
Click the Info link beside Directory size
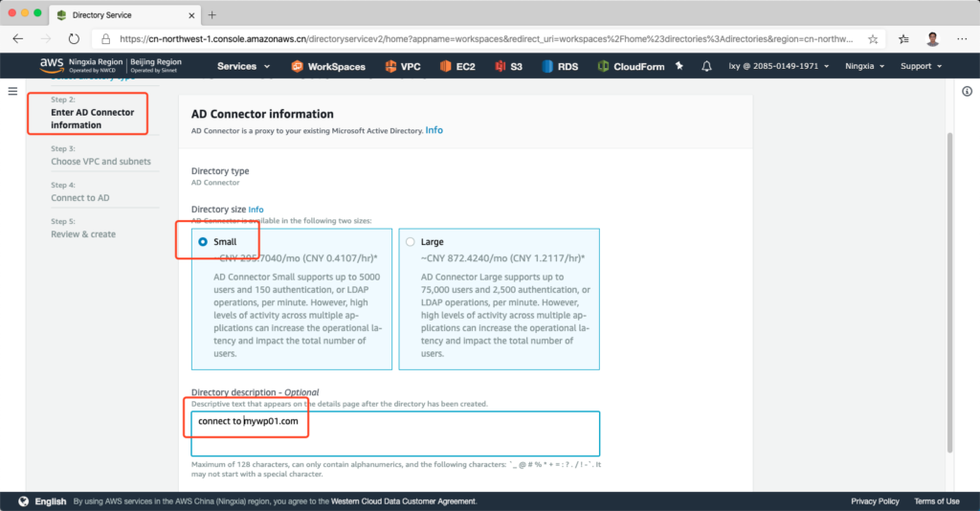coord(256,209)
